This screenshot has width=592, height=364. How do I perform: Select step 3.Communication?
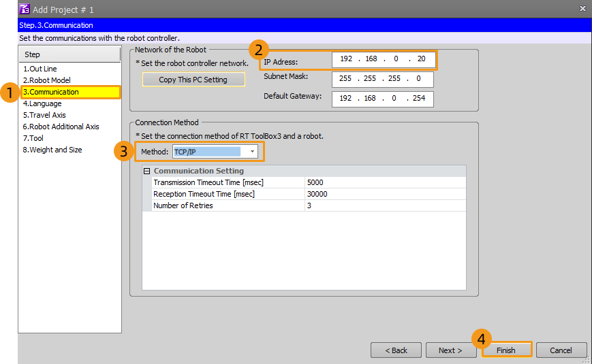(71, 92)
